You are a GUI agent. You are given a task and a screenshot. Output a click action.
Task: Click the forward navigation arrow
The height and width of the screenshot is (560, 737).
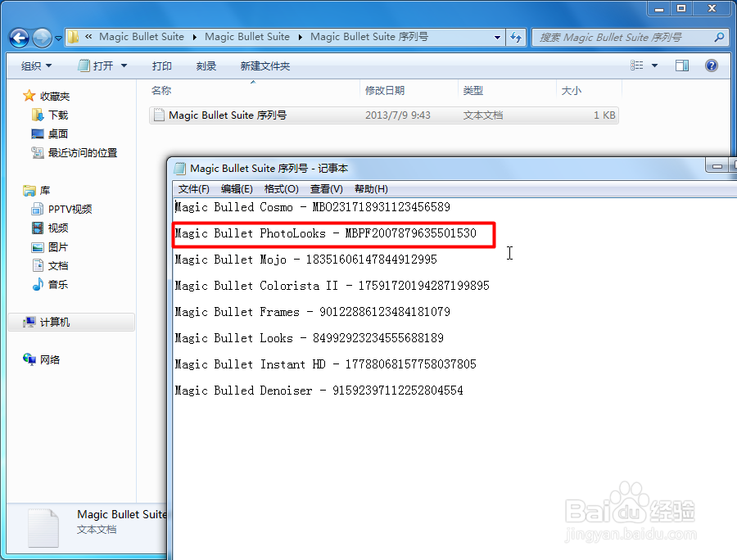pyautogui.click(x=41, y=38)
